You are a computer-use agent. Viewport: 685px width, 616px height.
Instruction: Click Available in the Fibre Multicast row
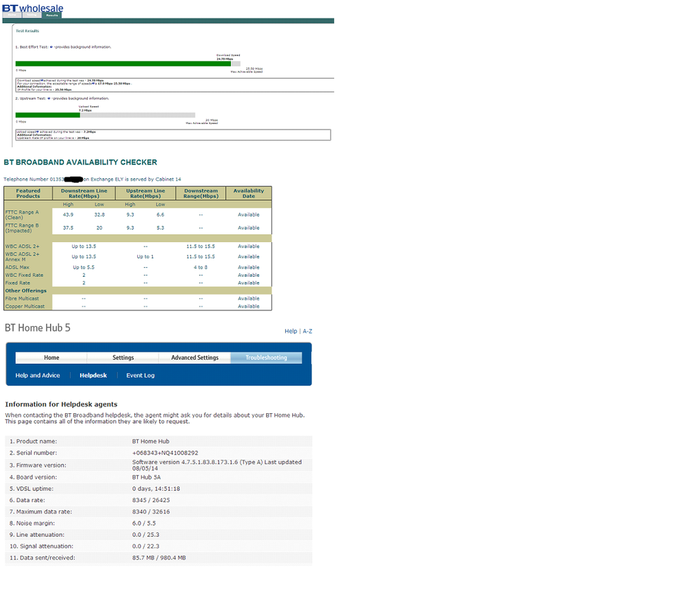pos(249,299)
